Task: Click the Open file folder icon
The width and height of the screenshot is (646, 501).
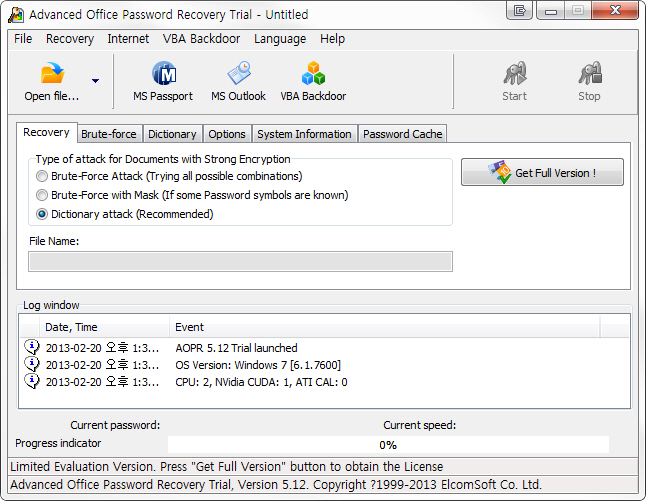Action: tap(52, 73)
